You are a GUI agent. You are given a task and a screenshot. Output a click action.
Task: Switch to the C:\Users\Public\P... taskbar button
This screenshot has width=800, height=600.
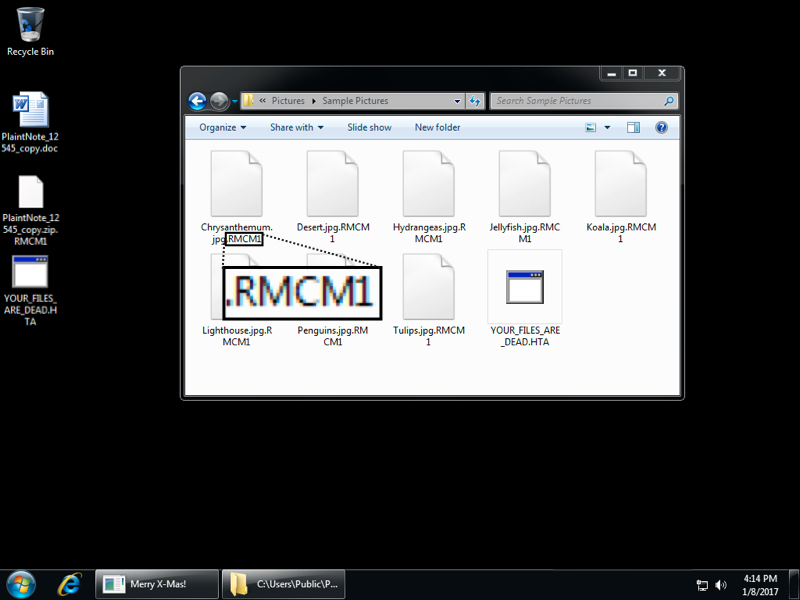pyautogui.click(x=283, y=584)
